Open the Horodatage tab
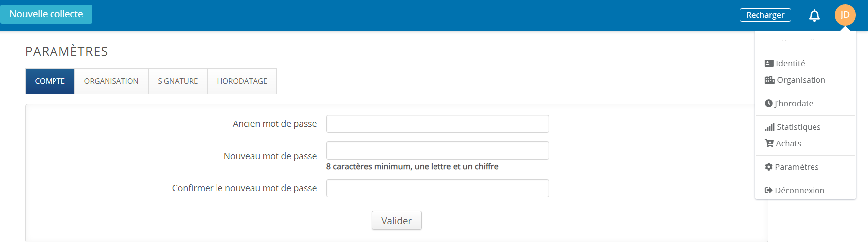This screenshot has height=242, width=868. click(x=242, y=81)
